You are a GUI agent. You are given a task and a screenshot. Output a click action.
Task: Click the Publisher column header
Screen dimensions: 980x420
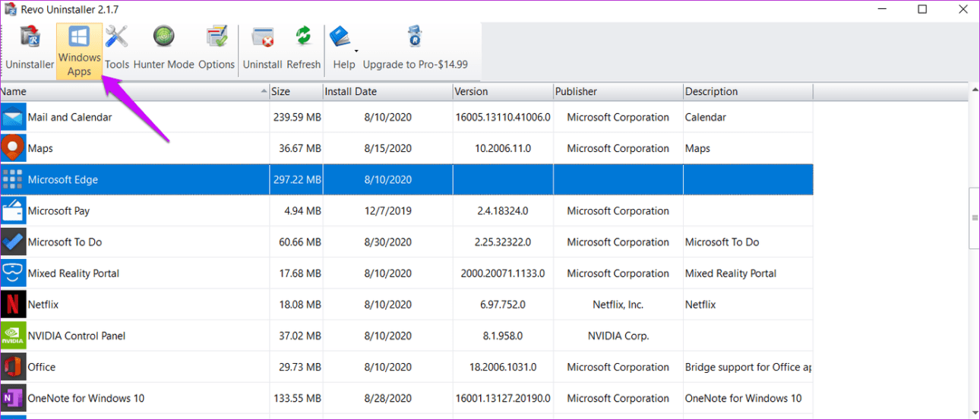click(x=617, y=92)
